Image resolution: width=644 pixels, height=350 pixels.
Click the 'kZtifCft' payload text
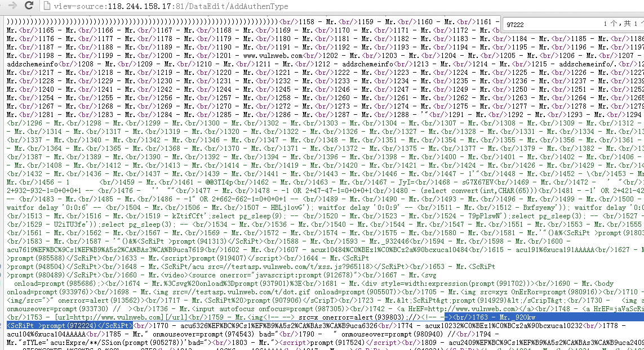[188, 216]
